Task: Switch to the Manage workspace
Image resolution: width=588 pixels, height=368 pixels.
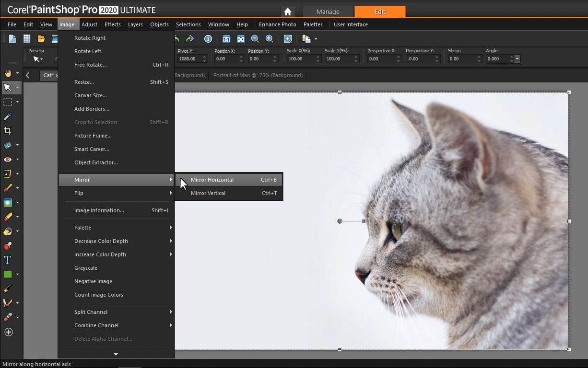Action: coord(328,11)
